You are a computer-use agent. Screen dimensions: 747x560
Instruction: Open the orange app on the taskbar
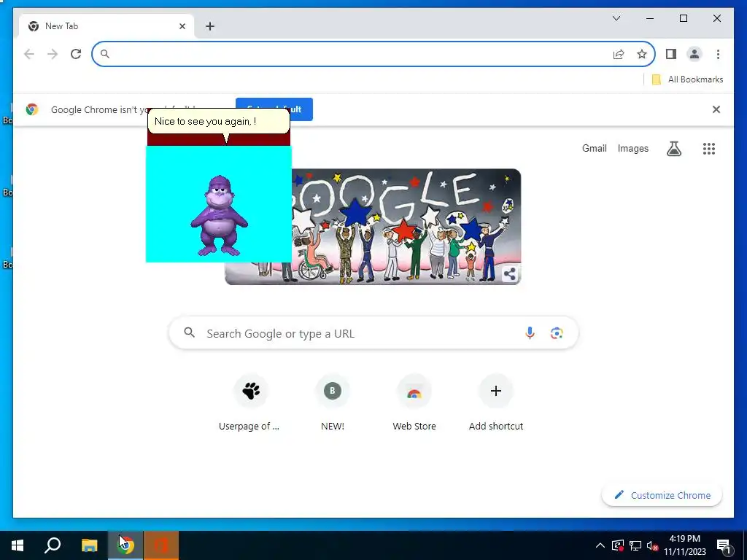point(161,545)
